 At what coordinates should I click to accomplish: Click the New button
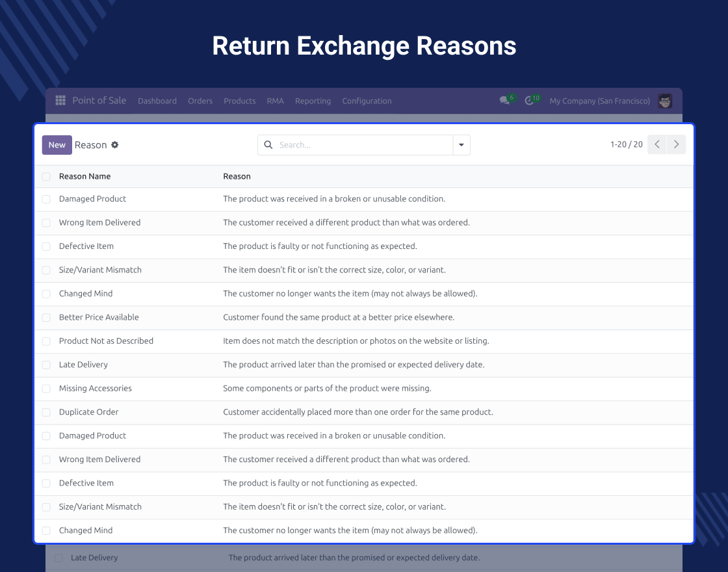57,145
